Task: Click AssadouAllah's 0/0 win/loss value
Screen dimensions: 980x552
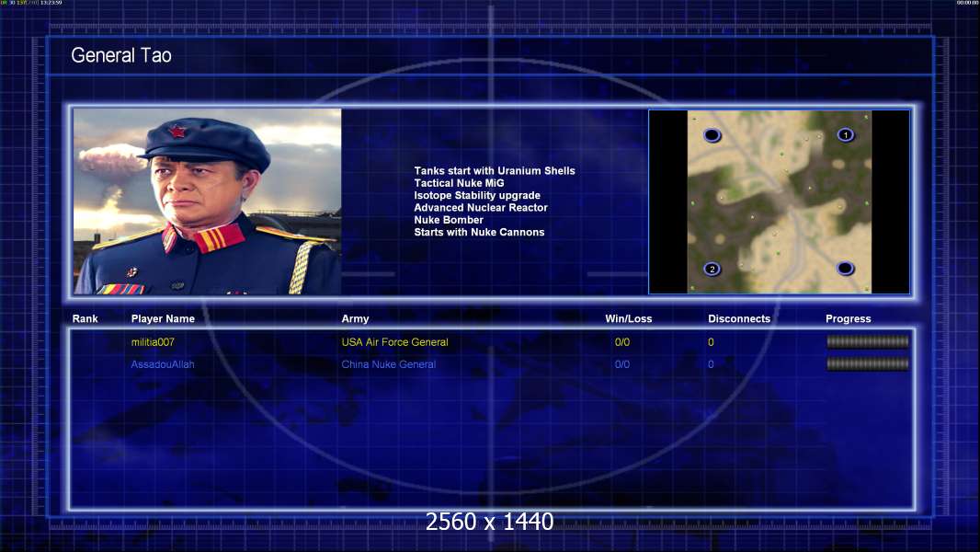Action: [x=621, y=364]
